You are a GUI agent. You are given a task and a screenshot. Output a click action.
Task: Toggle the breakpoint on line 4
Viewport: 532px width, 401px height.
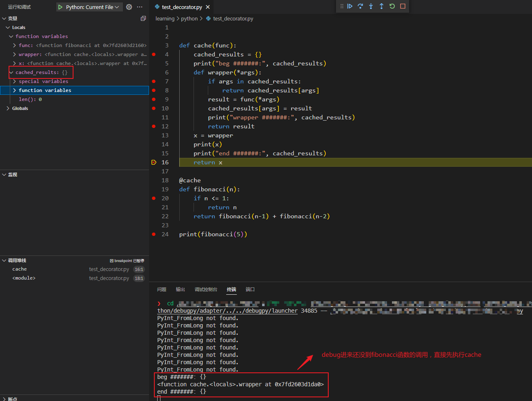point(154,54)
